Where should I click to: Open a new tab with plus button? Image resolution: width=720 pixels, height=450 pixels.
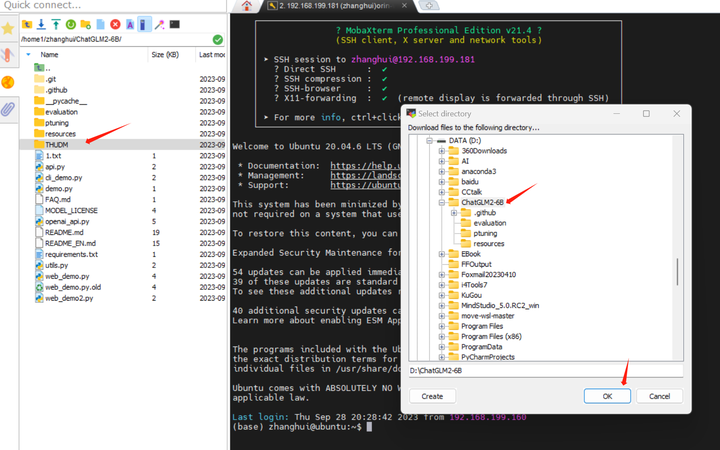[x=429, y=6]
